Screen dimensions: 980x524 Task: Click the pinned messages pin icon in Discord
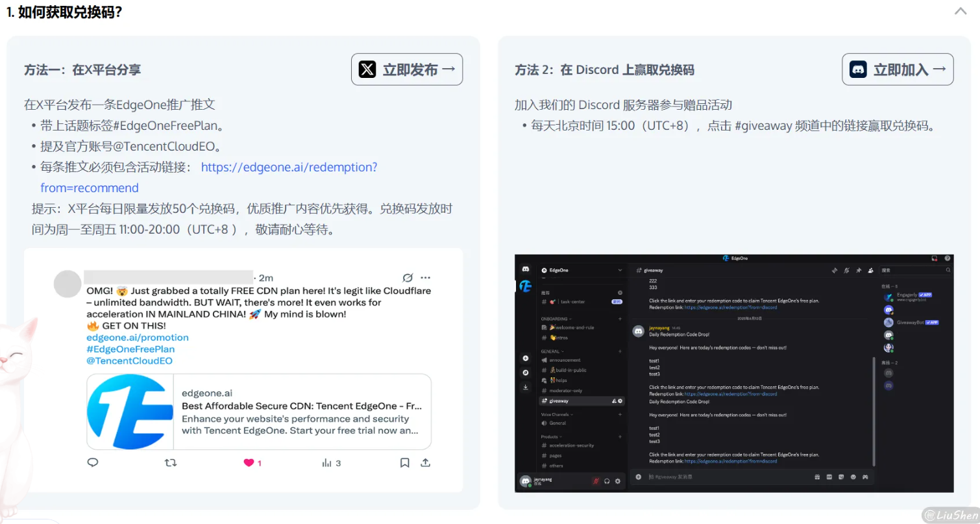[859, 270]
